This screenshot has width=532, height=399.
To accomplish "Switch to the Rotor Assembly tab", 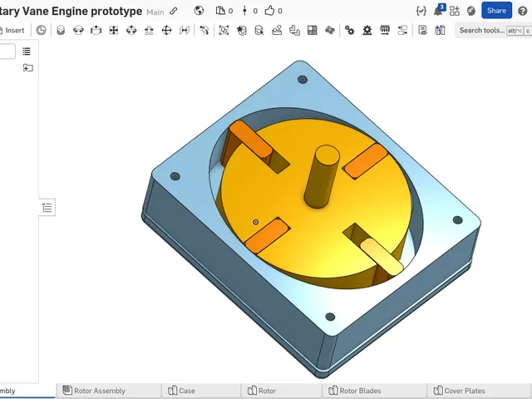I will [109, 391].
